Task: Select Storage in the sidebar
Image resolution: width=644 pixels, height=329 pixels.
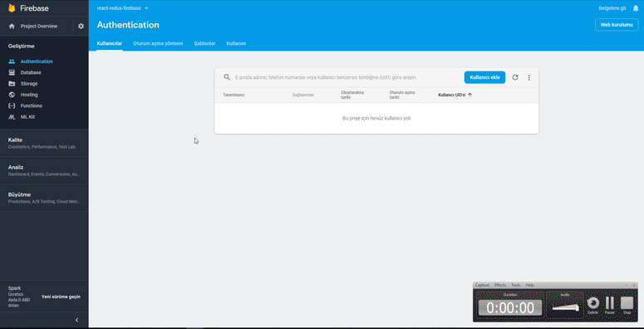Action: pyautogui.click(x=29, y=84)
